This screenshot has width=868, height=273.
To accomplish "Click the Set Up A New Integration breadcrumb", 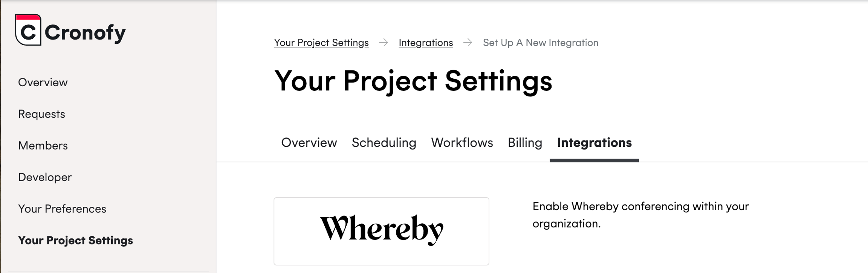I will click(x=540, y=43).
